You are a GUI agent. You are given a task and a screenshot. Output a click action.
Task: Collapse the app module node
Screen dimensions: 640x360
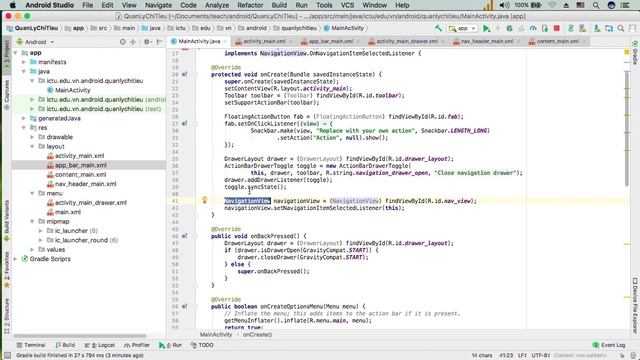(16, 53)
